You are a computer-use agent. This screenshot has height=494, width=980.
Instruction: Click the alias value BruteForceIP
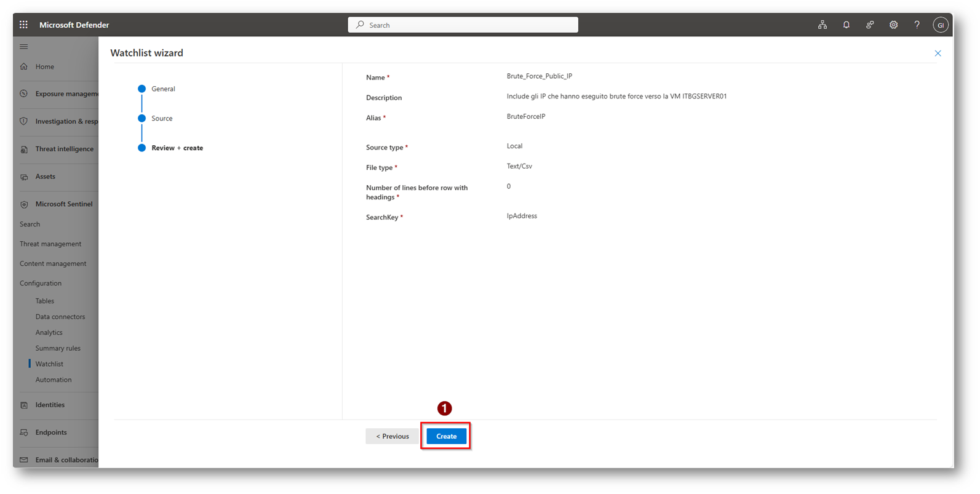click(526, 116)
